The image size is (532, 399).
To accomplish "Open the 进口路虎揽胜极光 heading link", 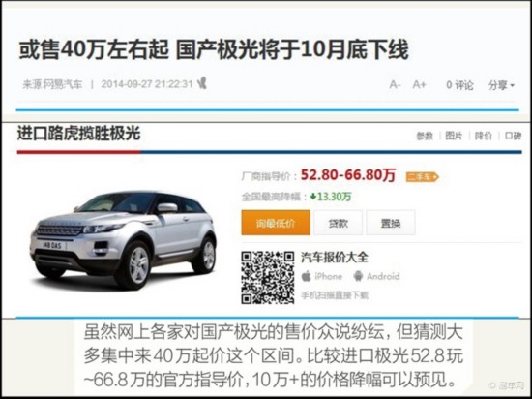I will click(78, 133).
